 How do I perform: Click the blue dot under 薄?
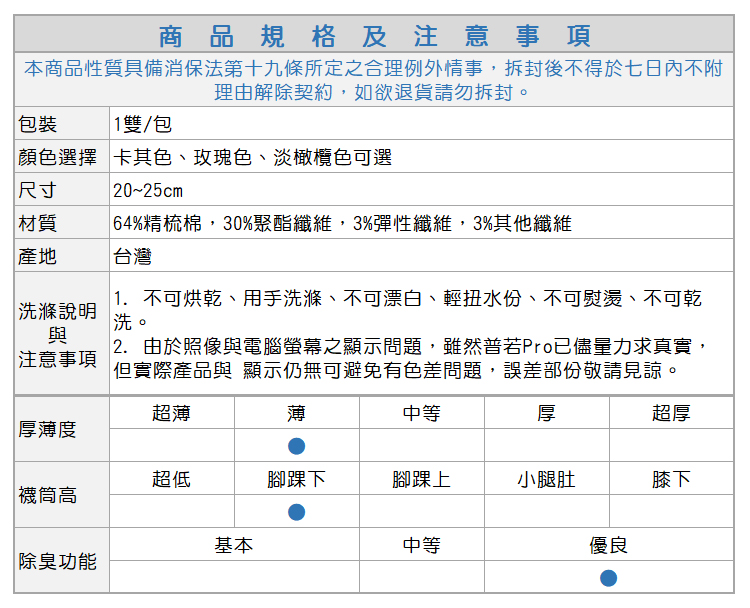pos(297,446)
